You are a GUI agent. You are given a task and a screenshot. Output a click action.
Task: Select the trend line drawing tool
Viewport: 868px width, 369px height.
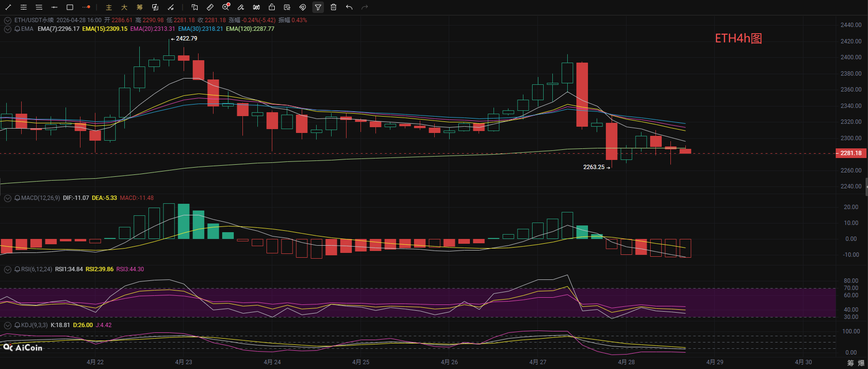(x=8, y=7)
